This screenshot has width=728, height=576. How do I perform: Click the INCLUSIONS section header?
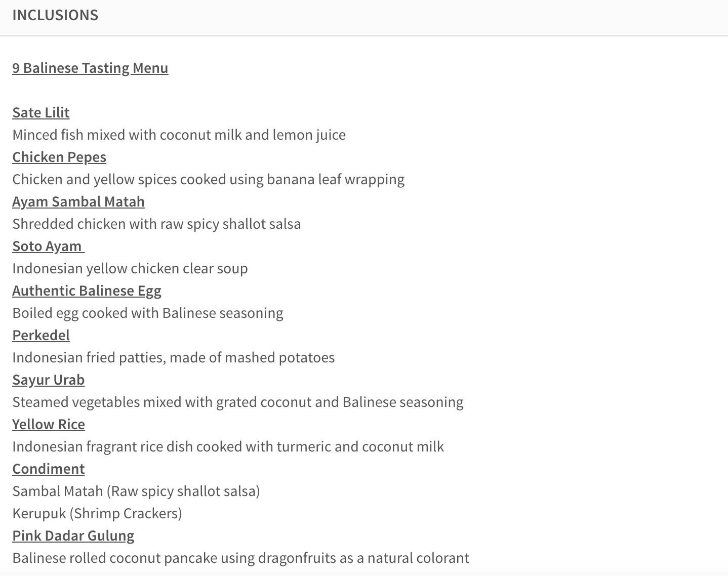[x=55, y=15]
